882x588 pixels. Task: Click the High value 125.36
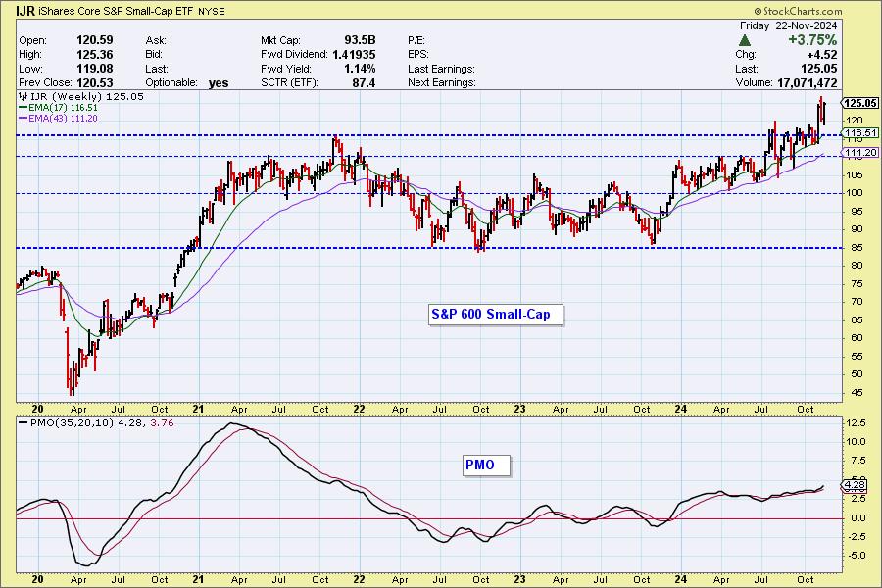coord(94,54)
